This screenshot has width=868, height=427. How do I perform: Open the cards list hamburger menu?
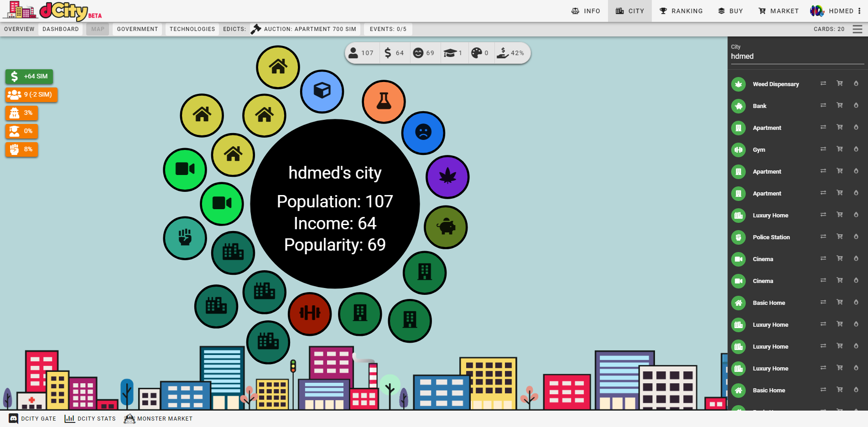(x=857, y=29)
